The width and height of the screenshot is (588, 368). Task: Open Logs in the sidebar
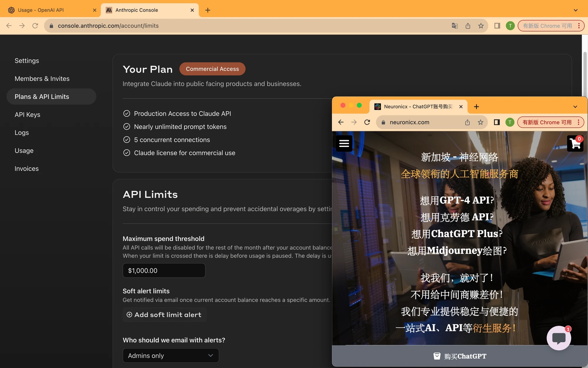tap(22, 132)
